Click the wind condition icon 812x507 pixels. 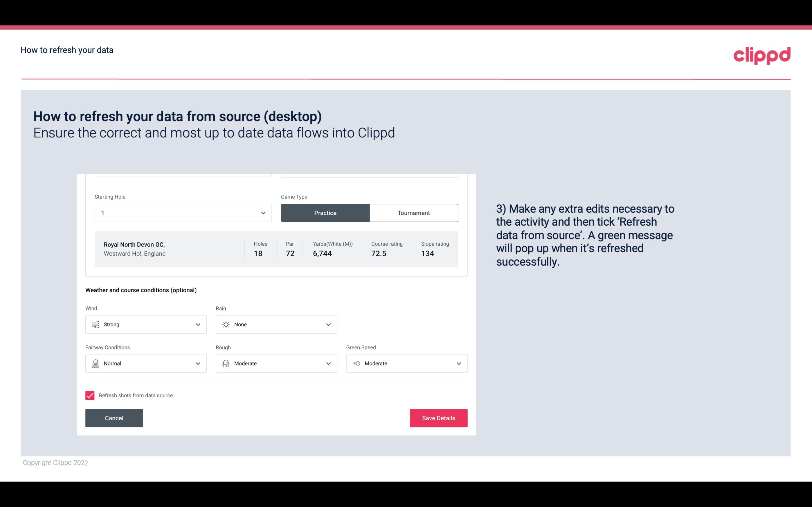tap(95, 325)
